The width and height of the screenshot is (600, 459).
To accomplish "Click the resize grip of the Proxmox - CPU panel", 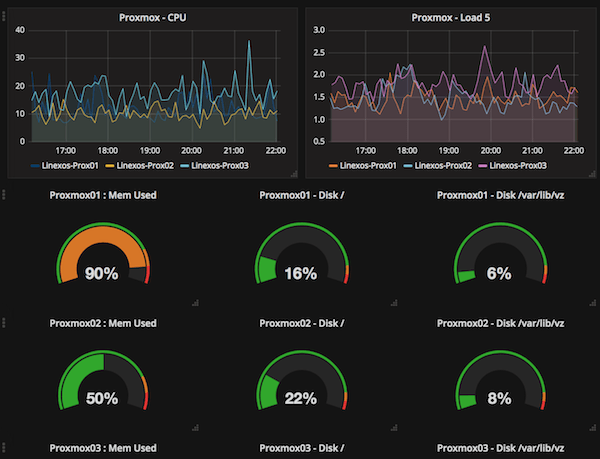I will click(294, 174).
